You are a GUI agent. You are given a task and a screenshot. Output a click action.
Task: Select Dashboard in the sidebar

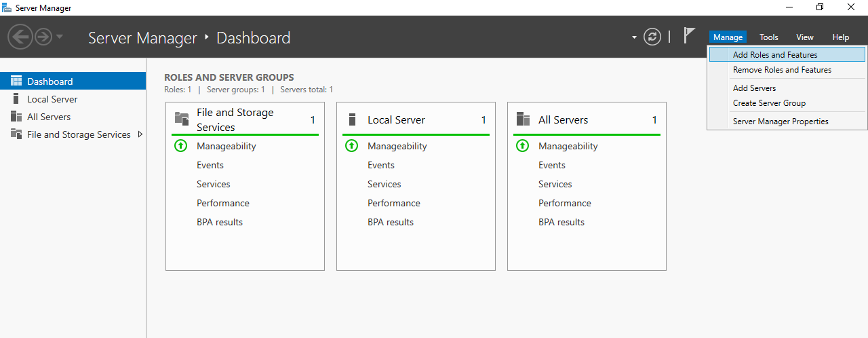pos(73,81)
